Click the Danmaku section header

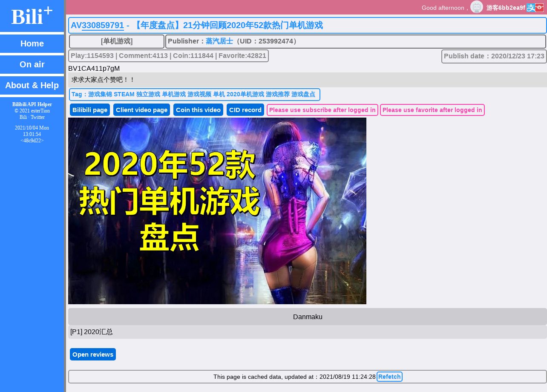coord(308,317)
